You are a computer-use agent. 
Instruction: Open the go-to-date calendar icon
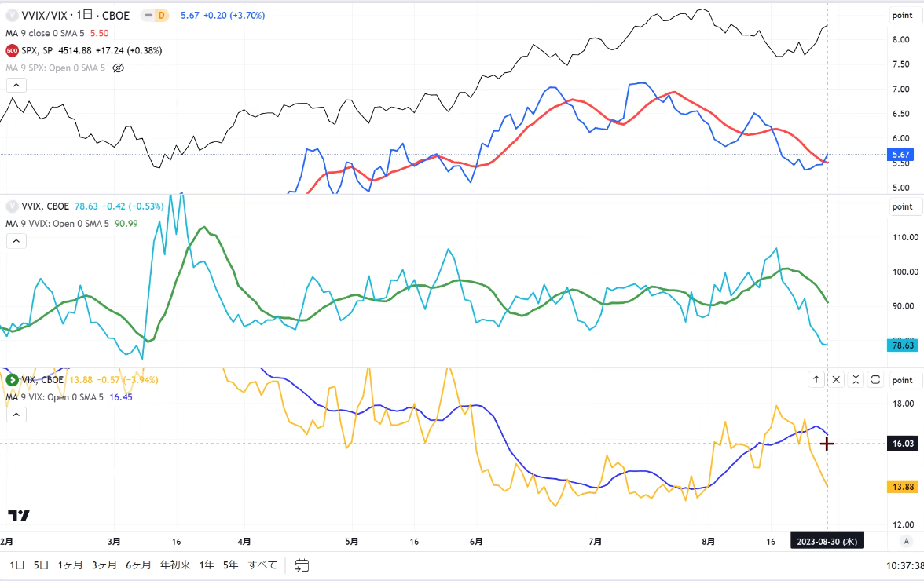(x=302, y=565)
